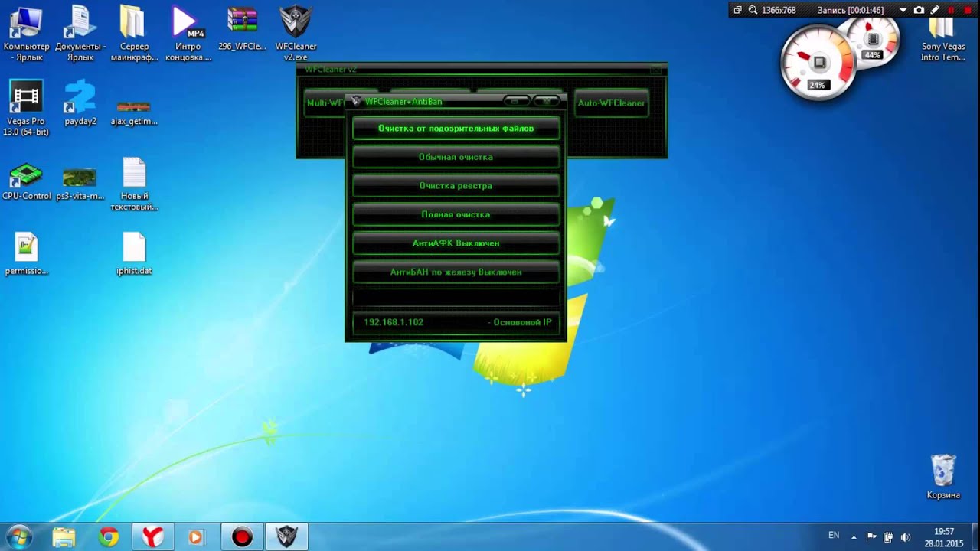Click the red record app taskbar icon
Viewport: 980px width, 551px height.
[x=242, y=537]
